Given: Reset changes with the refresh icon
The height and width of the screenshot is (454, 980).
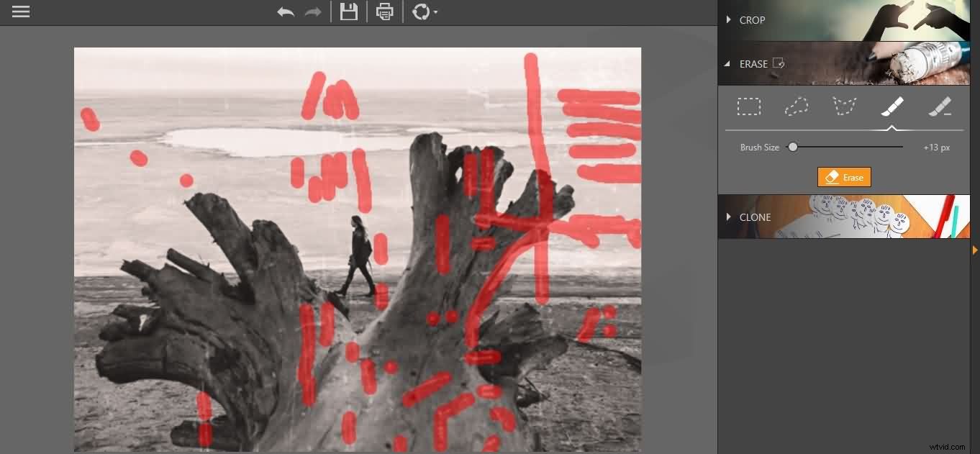Looking at the screenshot, I should point(421,12).
